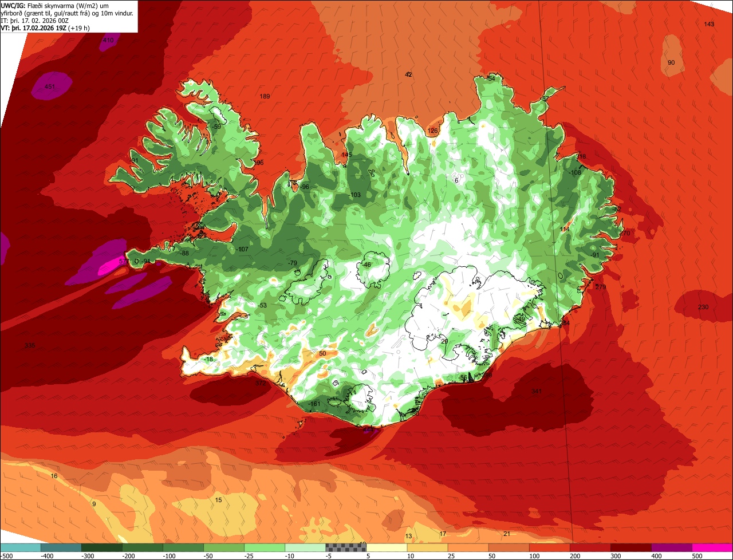Select the magenta legend swatch above 500
Screen dimensions: 733x560
pyautogui.click(x=712, y=547)
